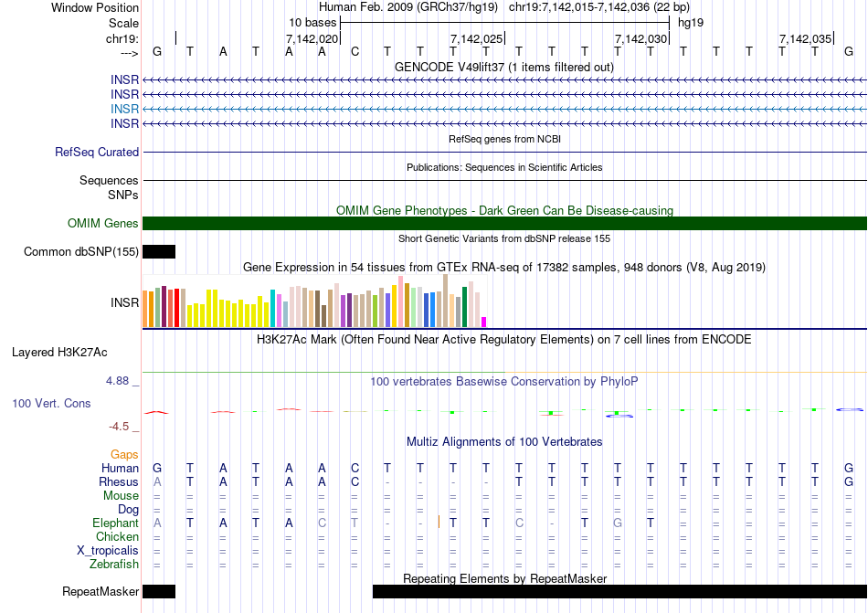This screenshot has width=868, height=613.
Task: Click the magenta bar in GTEx expression chart
Action: tap(484, 322)
